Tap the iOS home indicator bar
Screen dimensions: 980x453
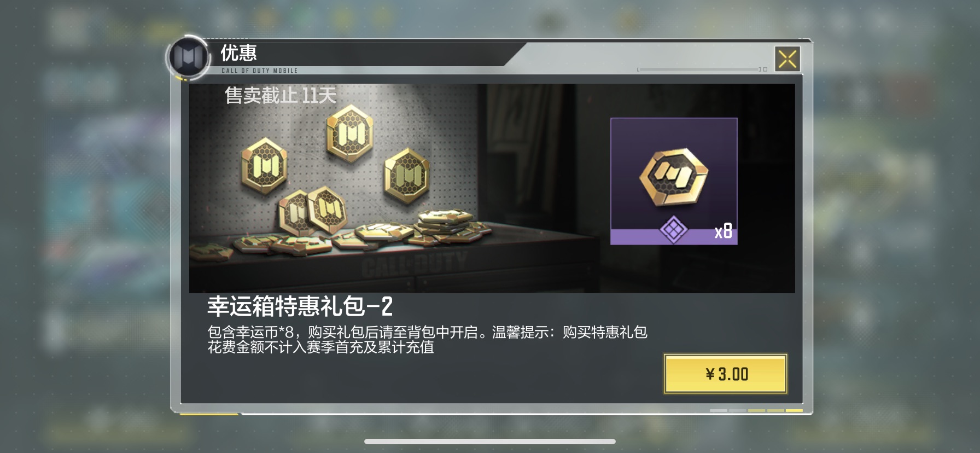click(x=490, y=442)
